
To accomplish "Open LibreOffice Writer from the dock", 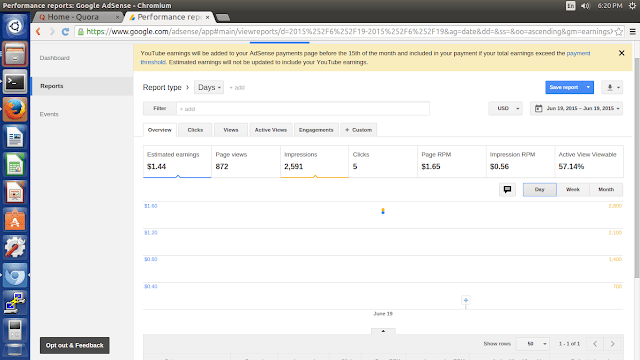I will (15, 137).
